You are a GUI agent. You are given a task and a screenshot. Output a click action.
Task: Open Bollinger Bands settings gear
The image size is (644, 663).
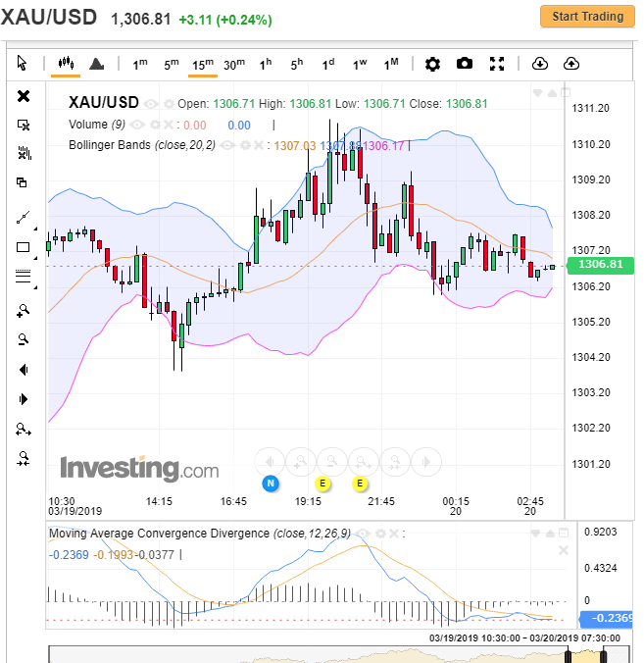point(245,145)
